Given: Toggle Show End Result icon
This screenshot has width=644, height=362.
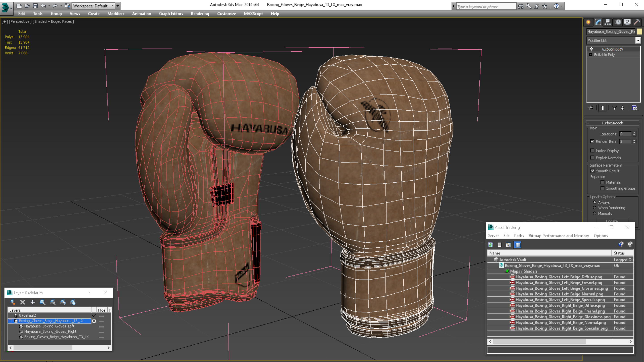Looking at the screenshot, I should click(x=603, y=108).
